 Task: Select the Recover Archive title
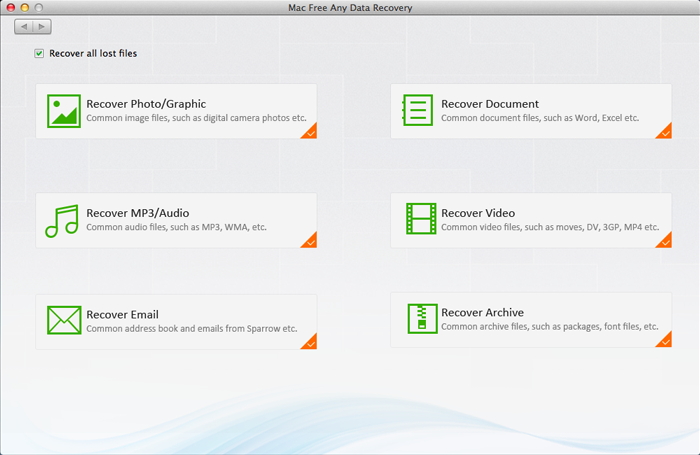[482, 313]
